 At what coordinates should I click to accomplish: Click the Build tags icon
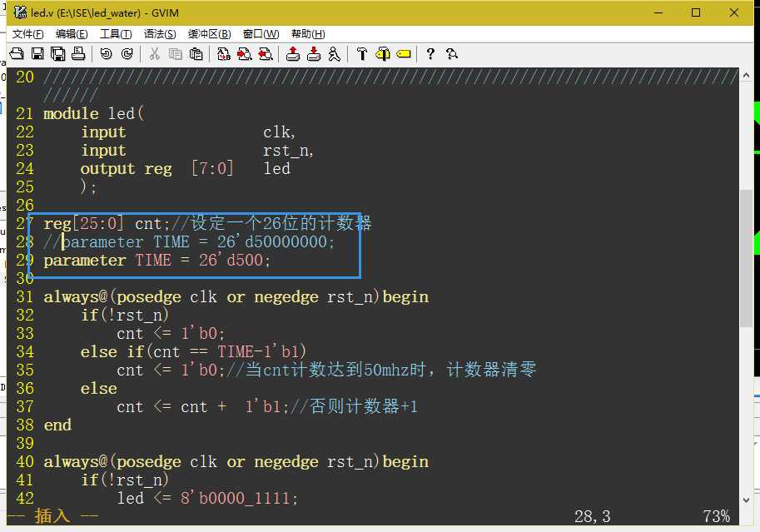click(x=382, y=53)
